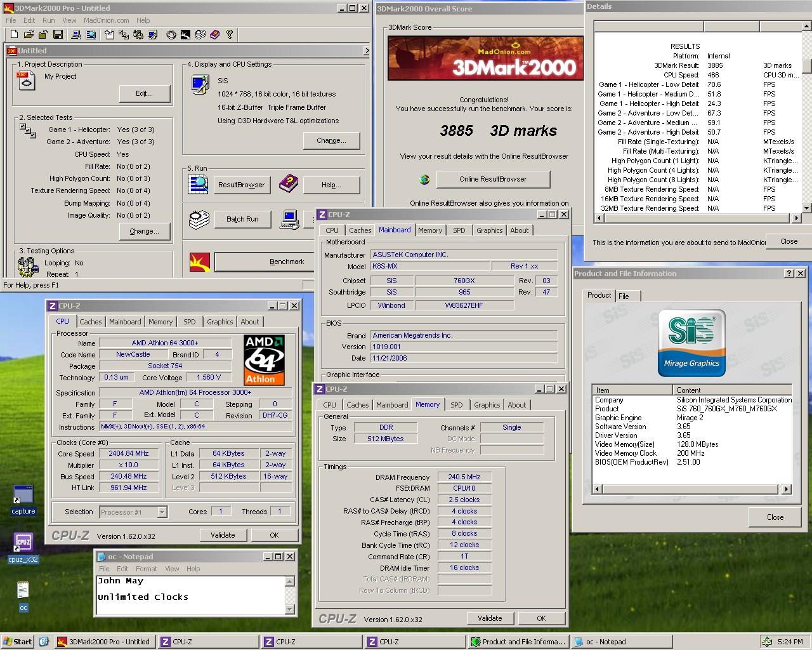Open the Processor #1 selection dropdown
This screenshot has height=650, width=812.
click(162, 512)
